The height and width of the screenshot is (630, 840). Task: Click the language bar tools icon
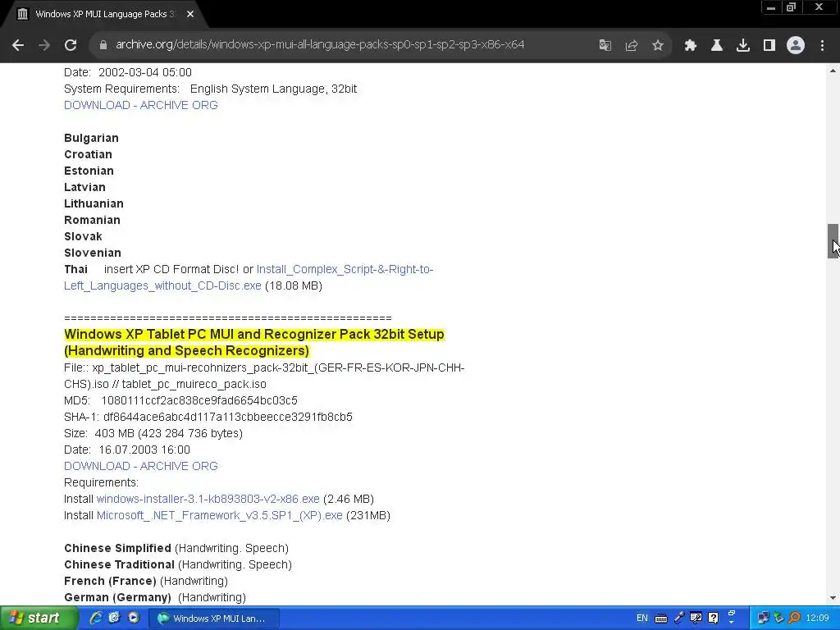696,619
